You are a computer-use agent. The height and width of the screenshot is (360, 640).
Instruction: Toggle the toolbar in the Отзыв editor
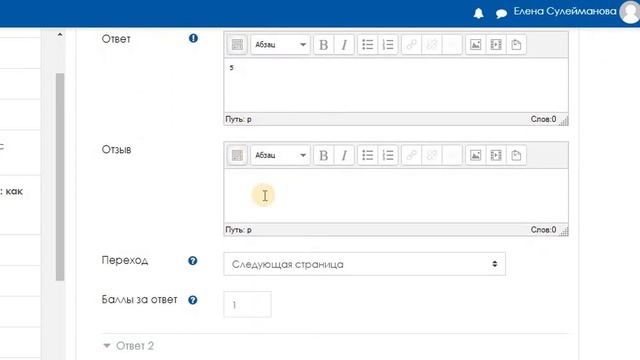[237, 155]
